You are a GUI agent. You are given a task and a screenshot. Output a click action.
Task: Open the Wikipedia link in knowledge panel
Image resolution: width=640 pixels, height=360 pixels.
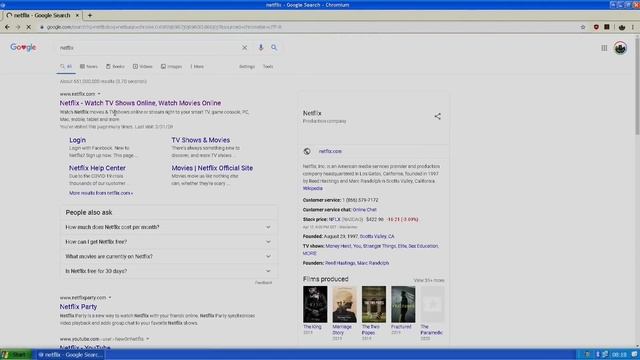[313, 189]
